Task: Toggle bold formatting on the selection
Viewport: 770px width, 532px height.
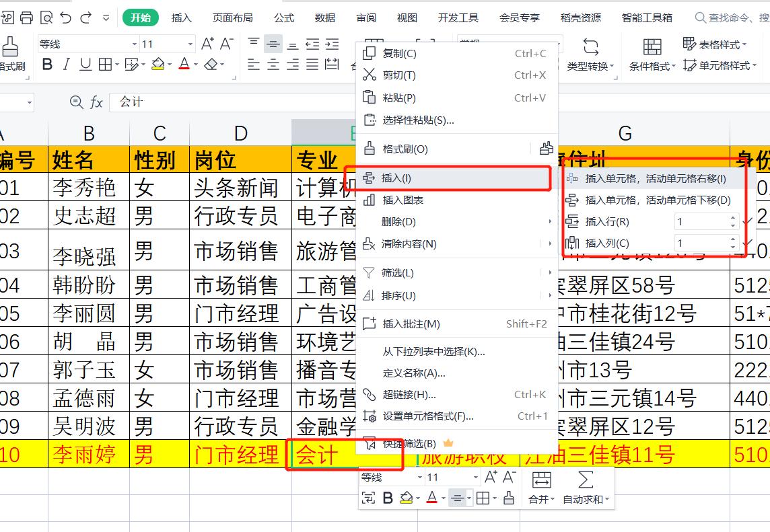Action: [46, 64]
